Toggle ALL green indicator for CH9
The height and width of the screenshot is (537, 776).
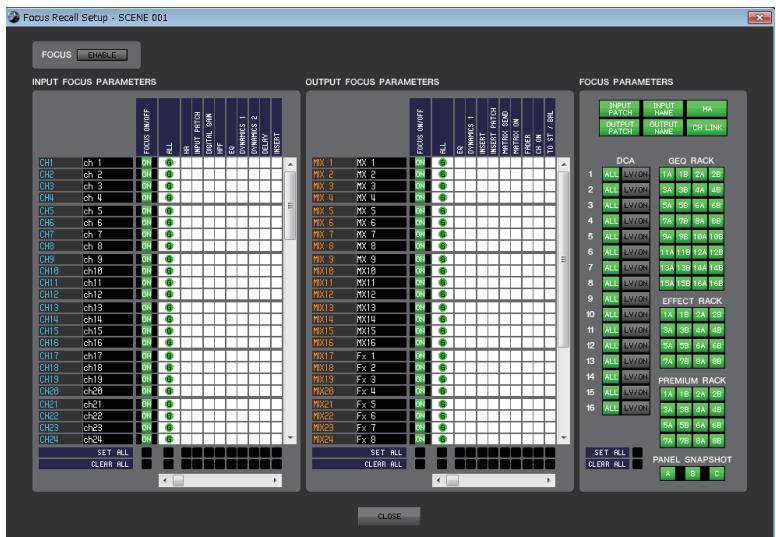point(169,259)
